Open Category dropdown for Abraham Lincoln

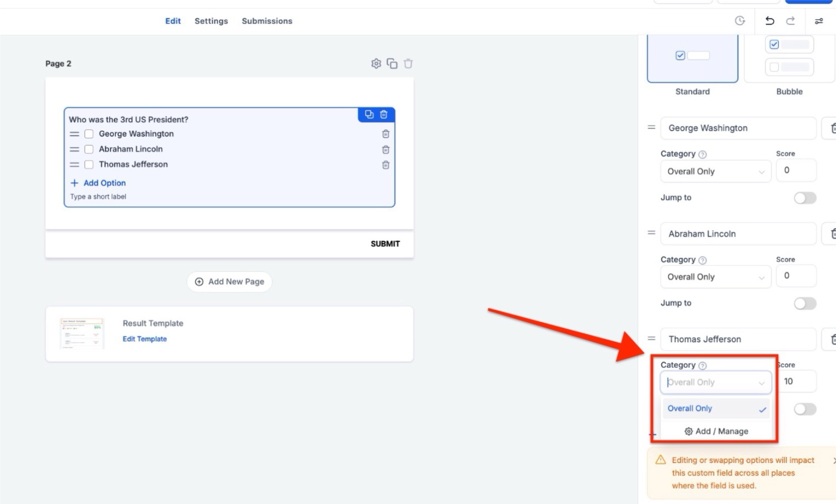click(x=715, y=277)
